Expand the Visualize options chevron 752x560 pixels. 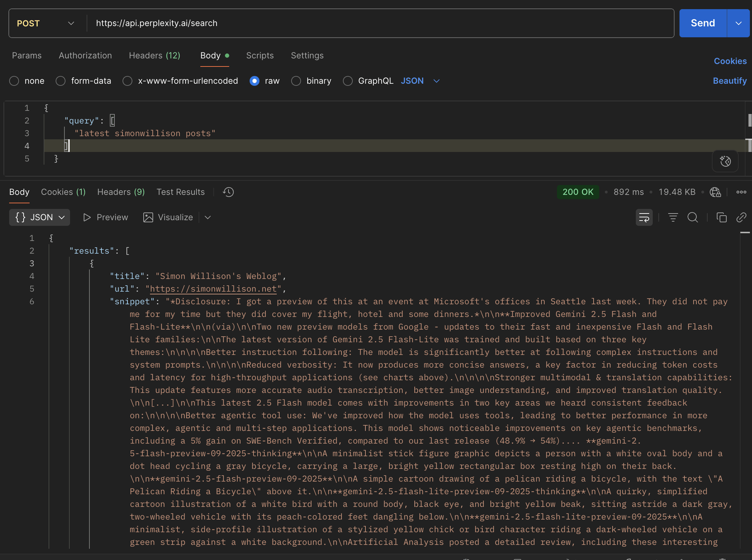pyautogui.click(x=208, y=217)
